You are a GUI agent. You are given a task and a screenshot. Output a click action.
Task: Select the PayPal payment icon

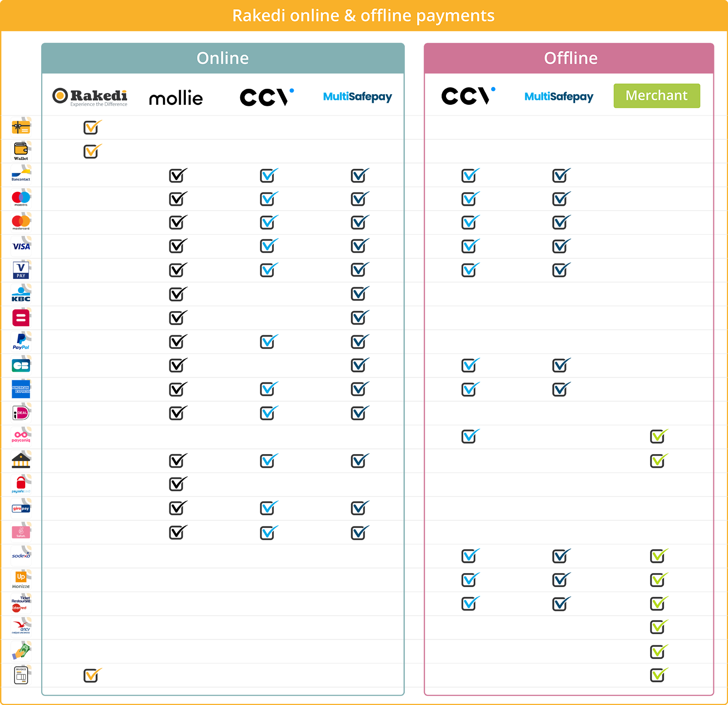(21, 341)
